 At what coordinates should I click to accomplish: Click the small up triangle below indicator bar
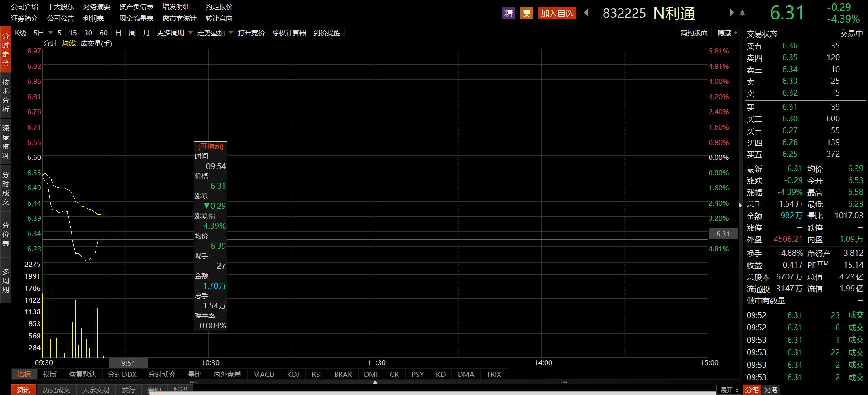point(375,382)
